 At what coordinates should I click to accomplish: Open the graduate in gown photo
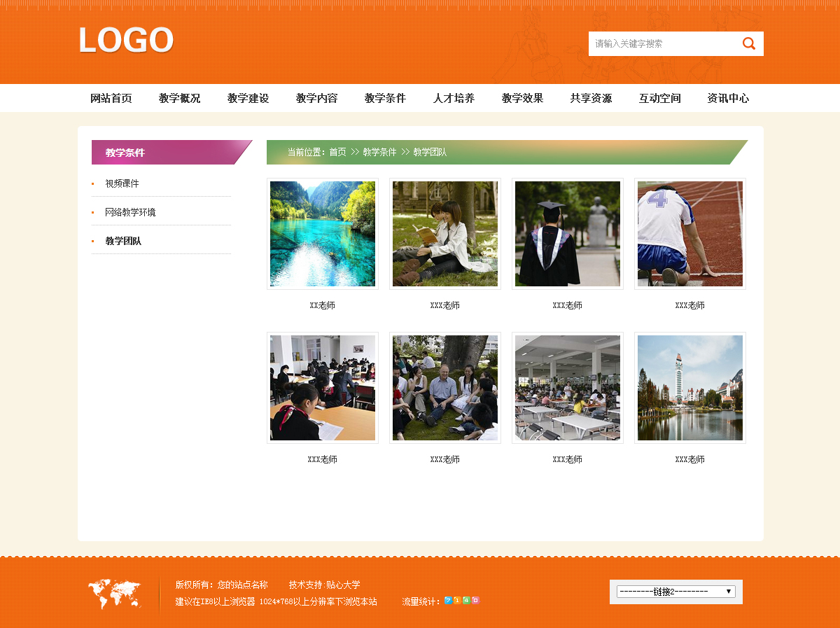click(568, 234)
